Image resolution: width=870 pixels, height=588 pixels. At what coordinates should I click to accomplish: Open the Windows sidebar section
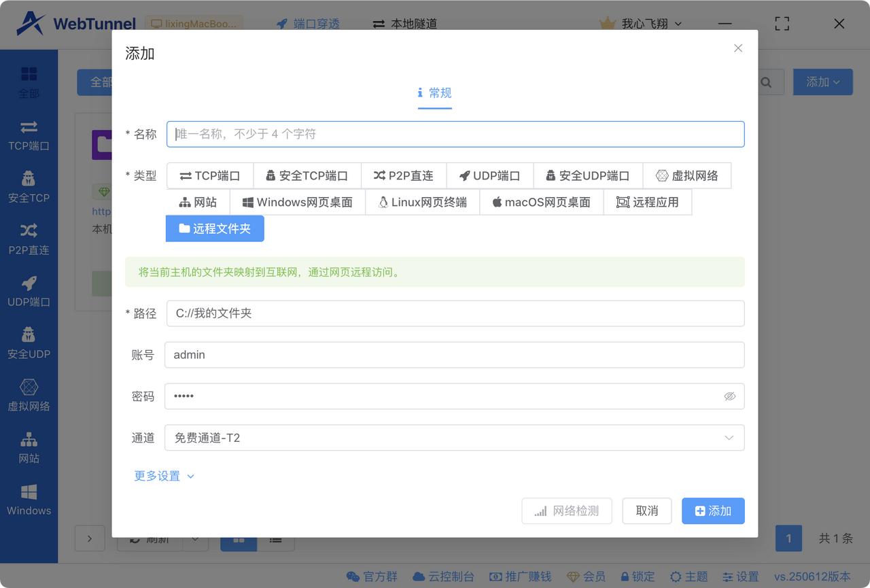[29, 501]
